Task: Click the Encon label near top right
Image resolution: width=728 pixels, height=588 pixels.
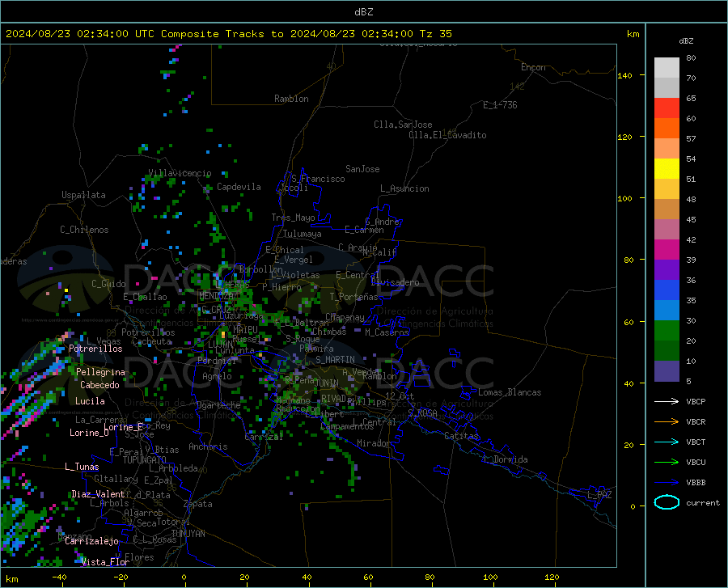Action: [x=533, y=67]
